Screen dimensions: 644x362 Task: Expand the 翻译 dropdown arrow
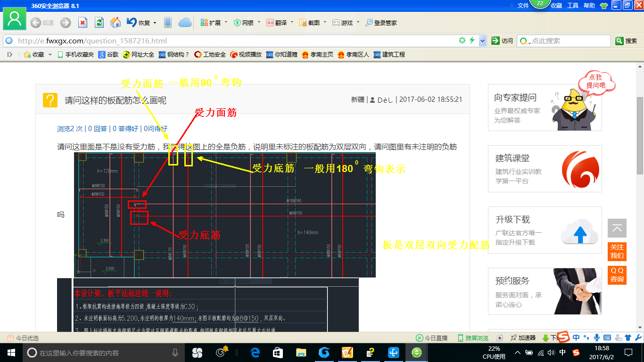click(x=292, y=23)
